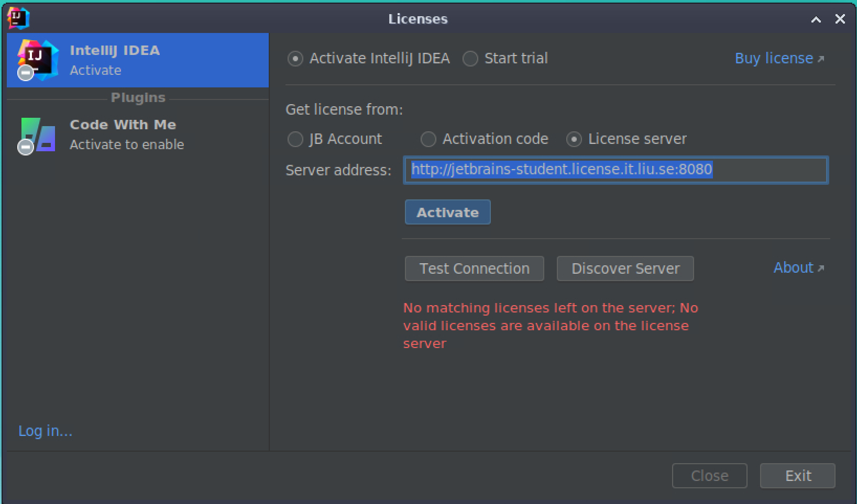Select the IntelliJ IDEA product icon in the sidebar
Image resolution: width=857 pixels, height=504 pixels.
37,60
